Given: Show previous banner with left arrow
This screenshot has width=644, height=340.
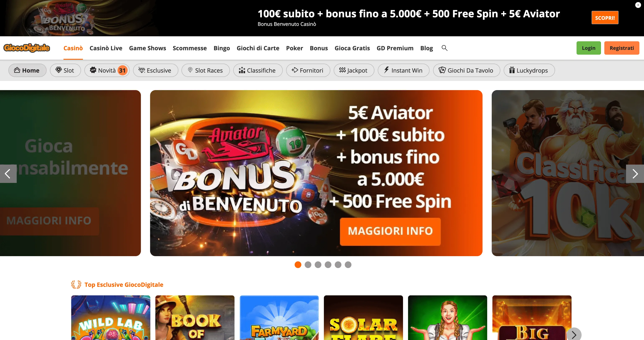Looking at the screenshot, I should [8, 174].
